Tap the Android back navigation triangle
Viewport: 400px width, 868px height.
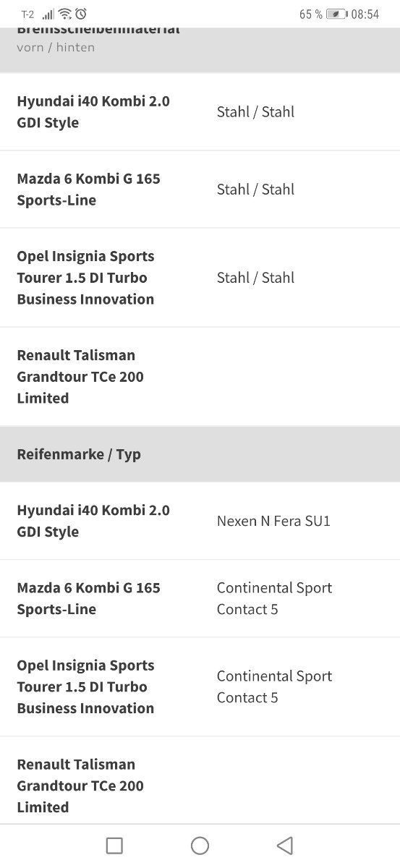click(x=285, y=846)
